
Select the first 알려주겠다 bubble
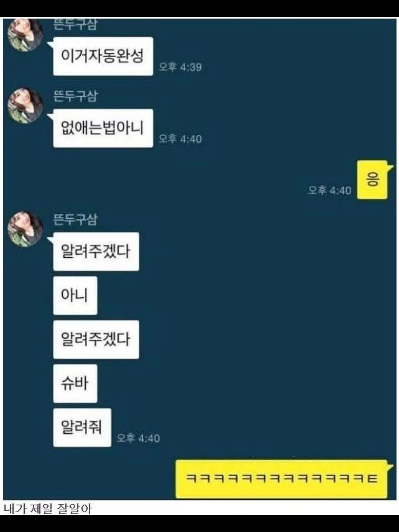pyautogui.click(x=96, y=252)
